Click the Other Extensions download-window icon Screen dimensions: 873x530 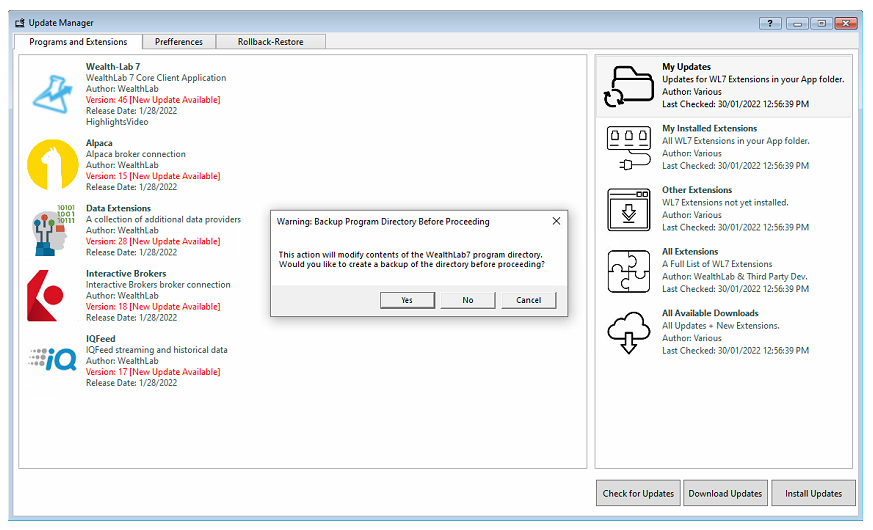(629, 209)
